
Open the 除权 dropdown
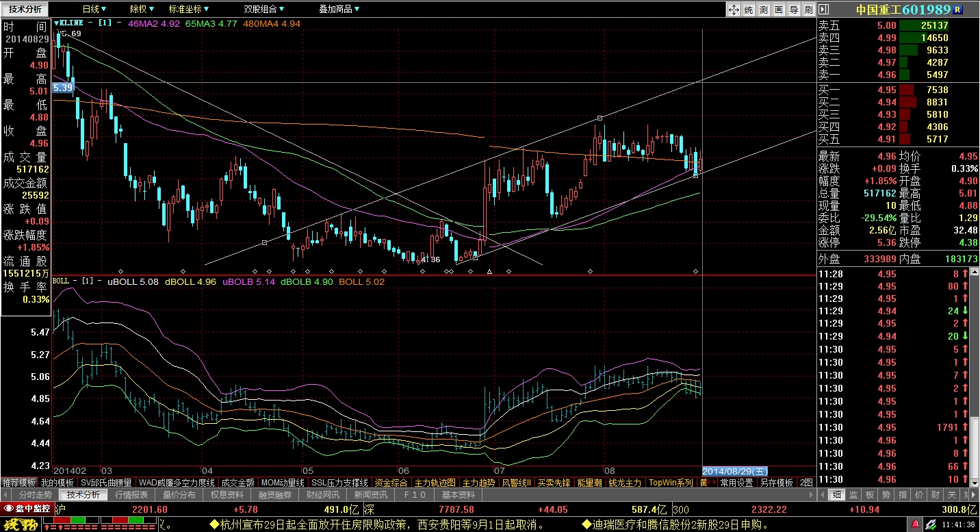tap(141, 9)
